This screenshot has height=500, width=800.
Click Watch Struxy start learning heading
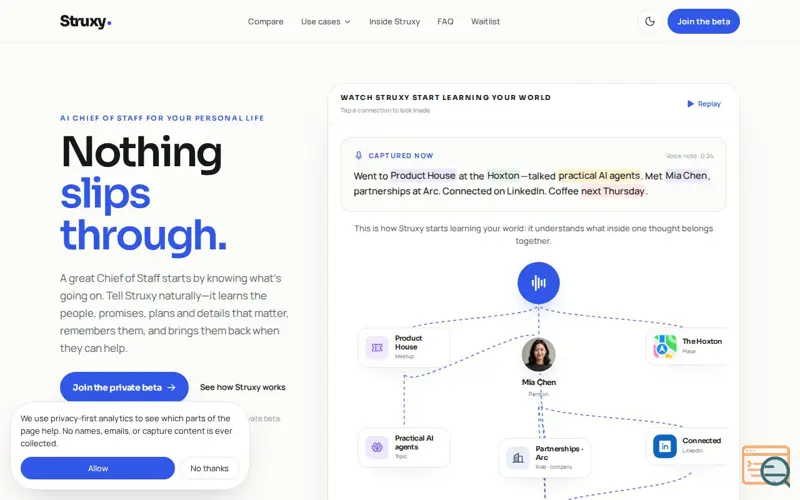(x=445, y=97)
